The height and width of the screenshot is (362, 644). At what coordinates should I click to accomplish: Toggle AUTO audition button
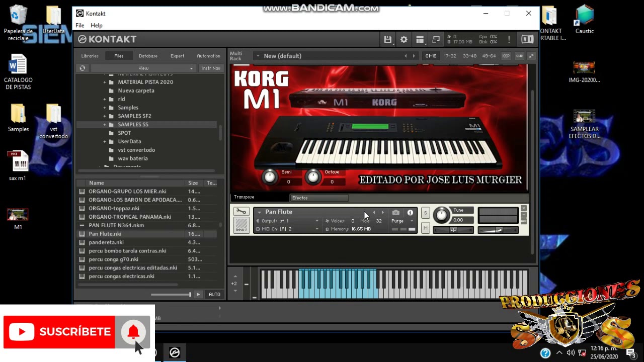click(214, 294)
